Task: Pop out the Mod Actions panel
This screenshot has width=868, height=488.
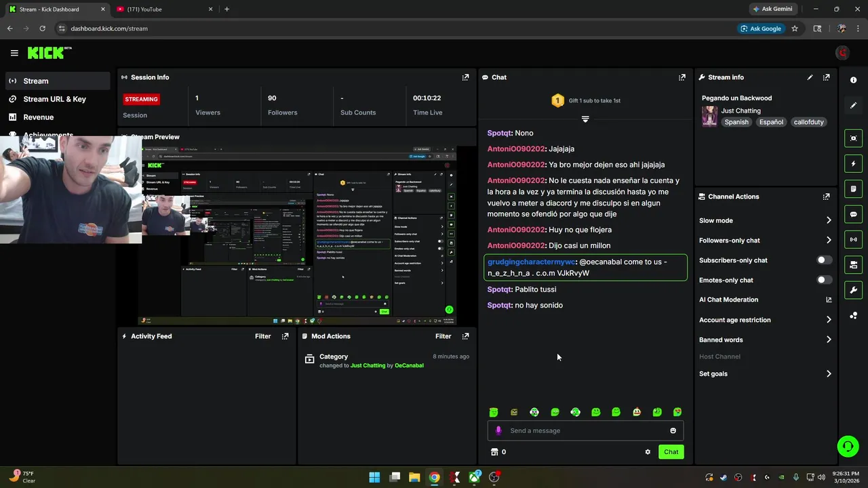Action: tap(465, 336)
